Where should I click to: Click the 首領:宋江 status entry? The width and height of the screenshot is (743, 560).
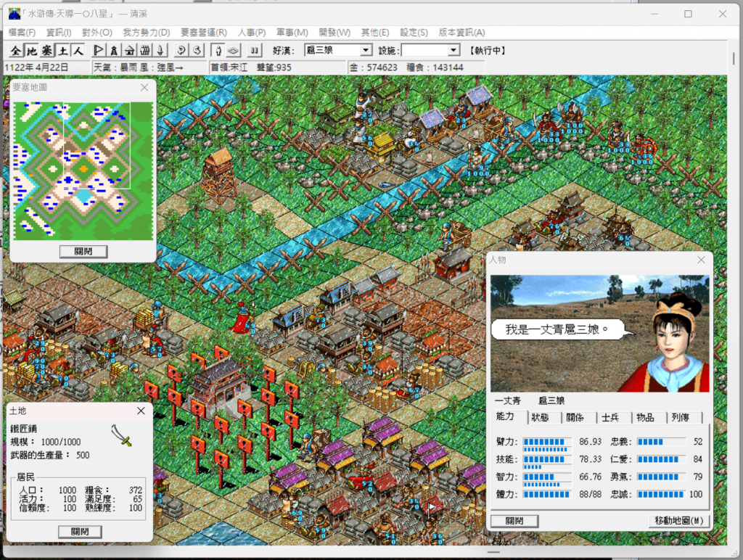point(229,67)
